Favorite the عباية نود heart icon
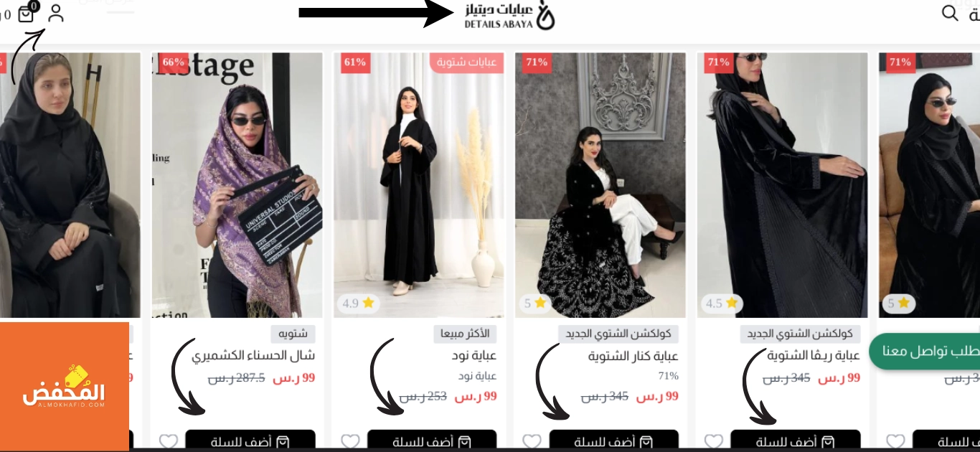Viewport: 980px width, 452px height. click(350, 442)
